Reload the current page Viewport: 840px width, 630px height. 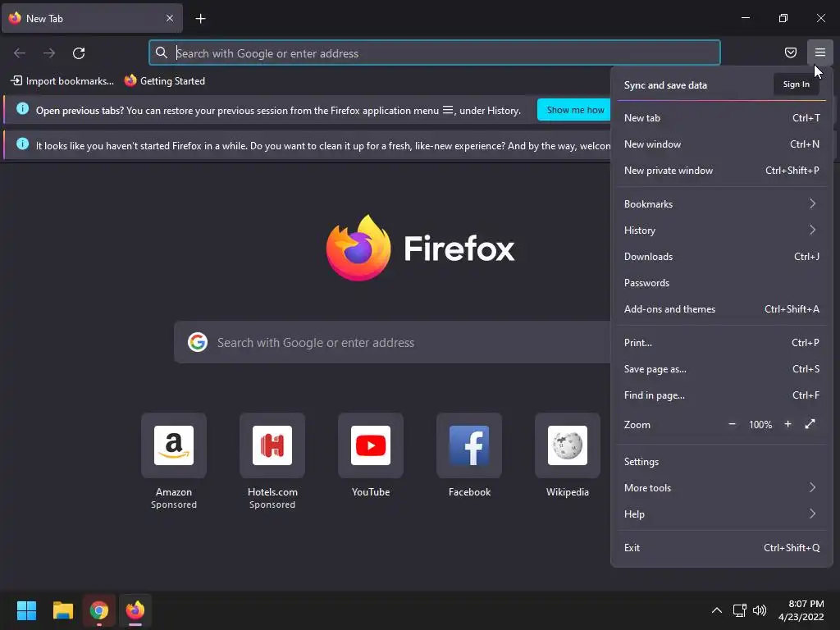(x=79, y=53)
